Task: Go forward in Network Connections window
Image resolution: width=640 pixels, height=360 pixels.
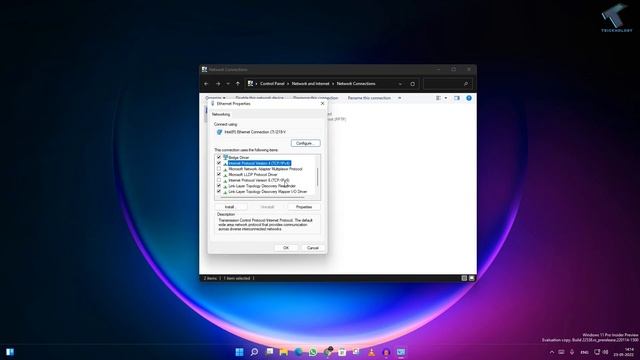Action: coord(218,84)
